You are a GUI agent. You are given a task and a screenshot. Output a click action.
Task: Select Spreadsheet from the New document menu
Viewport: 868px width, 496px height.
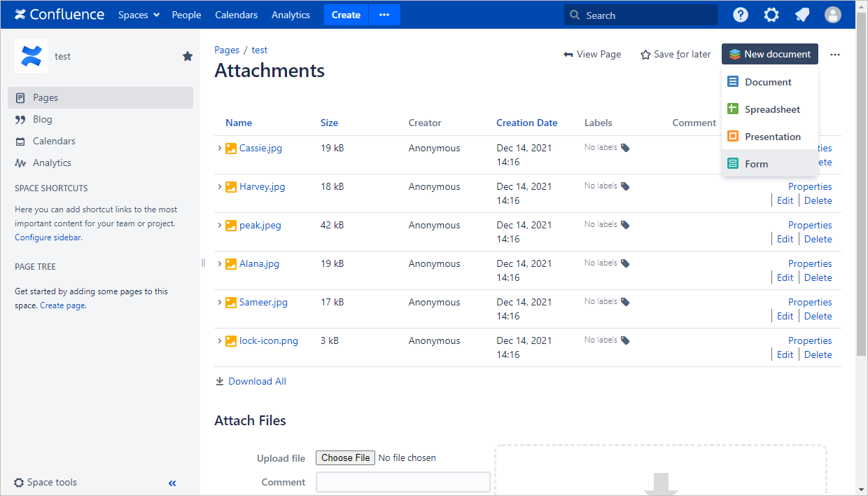pyautogui.click(x=771, y=109)
